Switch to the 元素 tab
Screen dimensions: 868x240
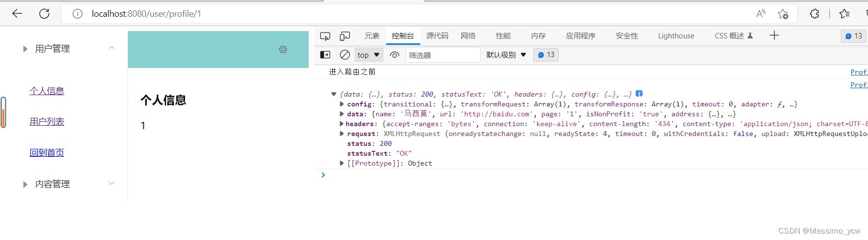(x=372, y=36)
